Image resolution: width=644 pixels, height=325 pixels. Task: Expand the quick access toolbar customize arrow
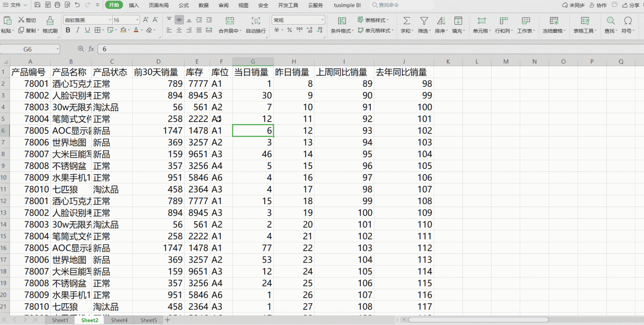(98, 5)
